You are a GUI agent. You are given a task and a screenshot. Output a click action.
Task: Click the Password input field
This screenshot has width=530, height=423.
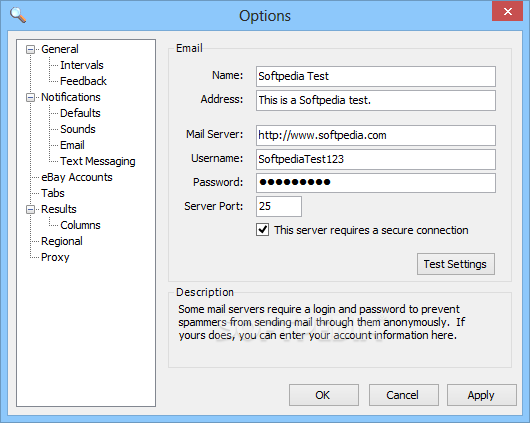[x=376, y=183]
